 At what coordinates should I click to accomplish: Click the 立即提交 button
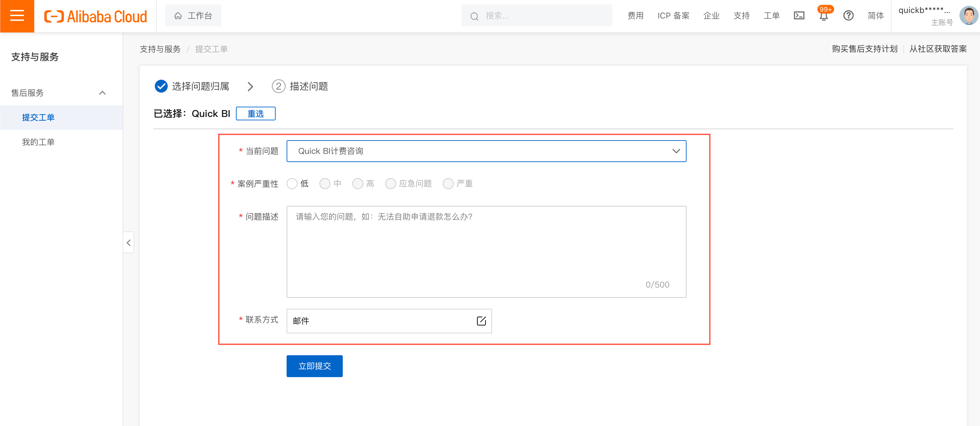point(314,366)
